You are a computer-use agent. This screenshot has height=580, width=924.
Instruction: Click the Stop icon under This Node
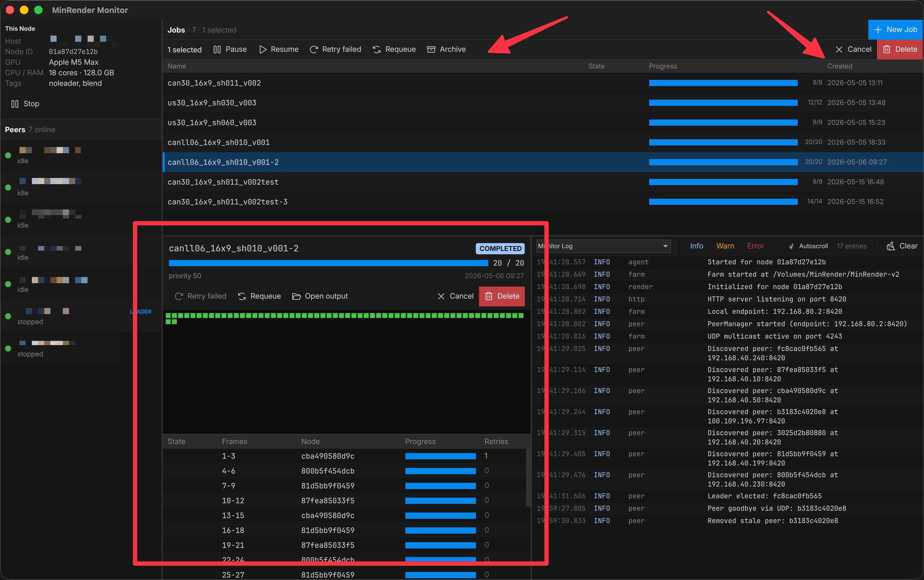click(15, 104)
